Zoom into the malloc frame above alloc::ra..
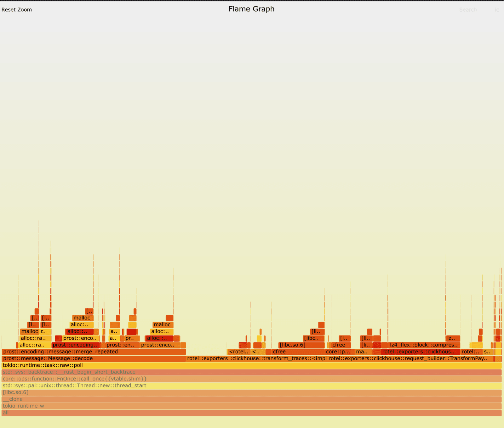Image resolution: width=504 pixels, height=428 pixels. pyautogui.click(x=30, y=331)
